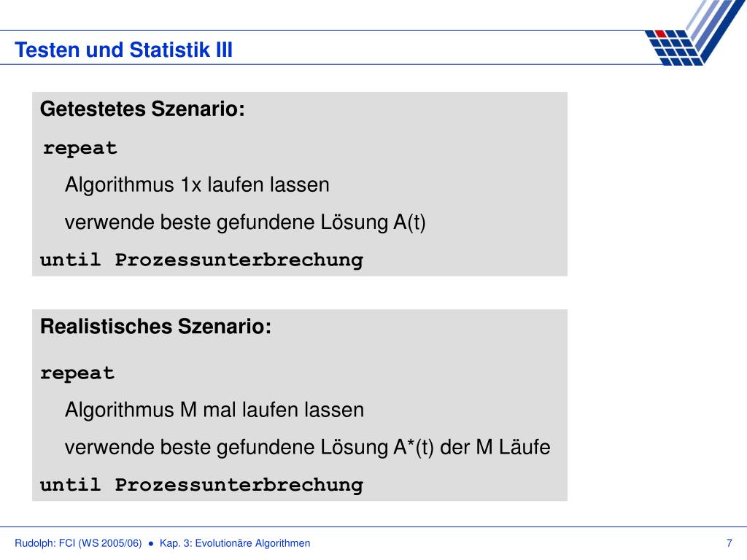Screen dimensions: 747x560
Task: Click the university logo icon
Action: tap(694, 32)
